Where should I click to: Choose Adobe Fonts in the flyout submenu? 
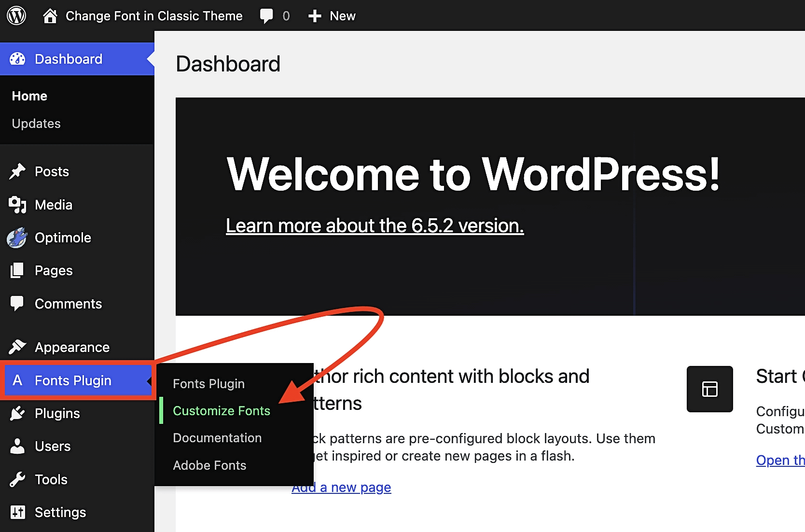[209, 465]
